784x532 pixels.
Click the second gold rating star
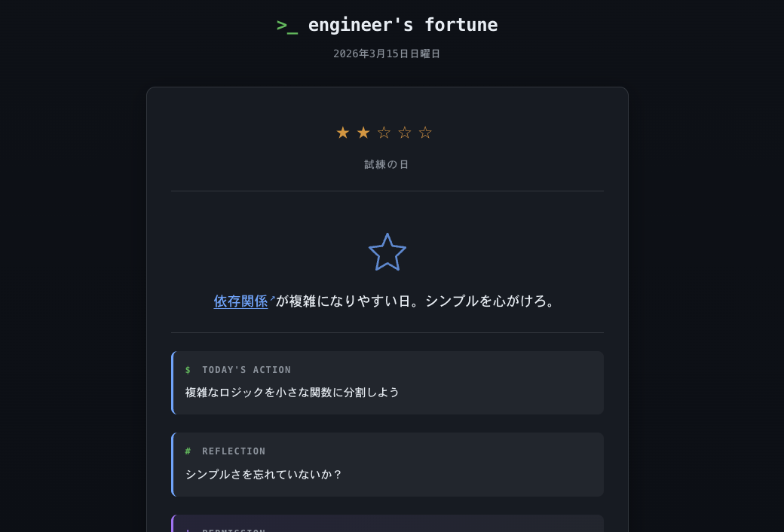click(x=363, y=132)
